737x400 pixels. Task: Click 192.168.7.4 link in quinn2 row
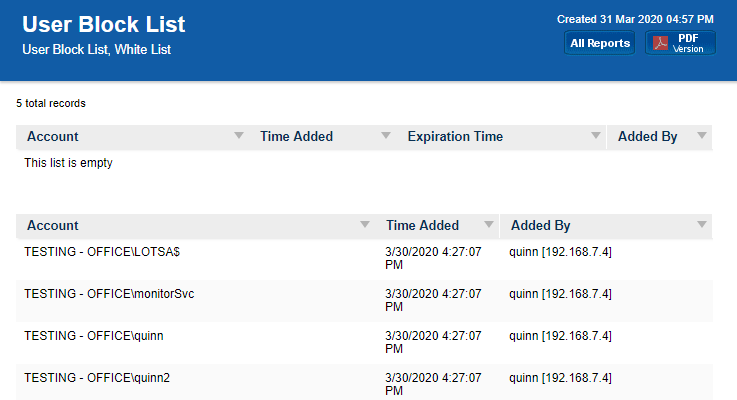(x=579, y=378)
